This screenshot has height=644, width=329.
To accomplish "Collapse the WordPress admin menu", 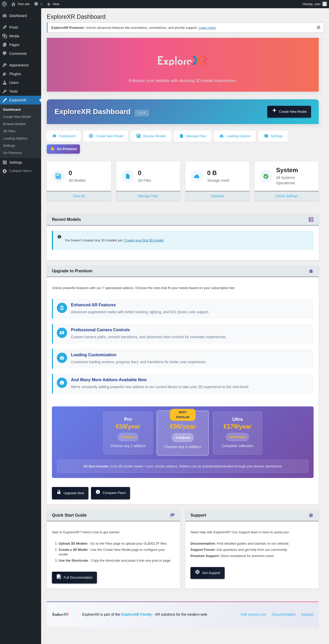I will pyautogui.click(x=21, y=171).
